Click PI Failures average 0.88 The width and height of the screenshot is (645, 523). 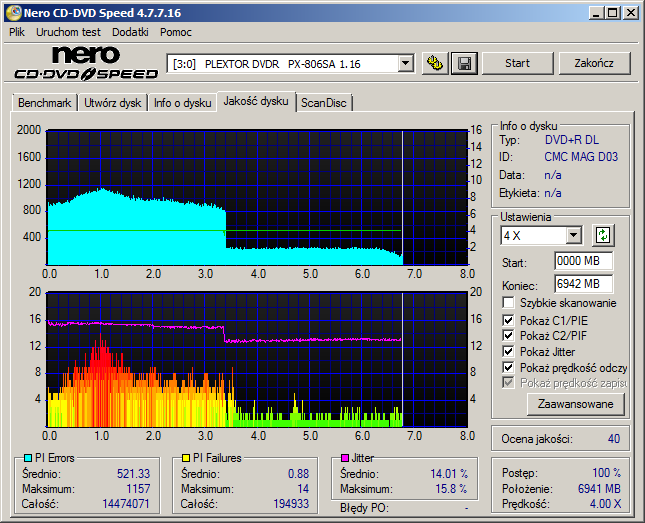299,474
